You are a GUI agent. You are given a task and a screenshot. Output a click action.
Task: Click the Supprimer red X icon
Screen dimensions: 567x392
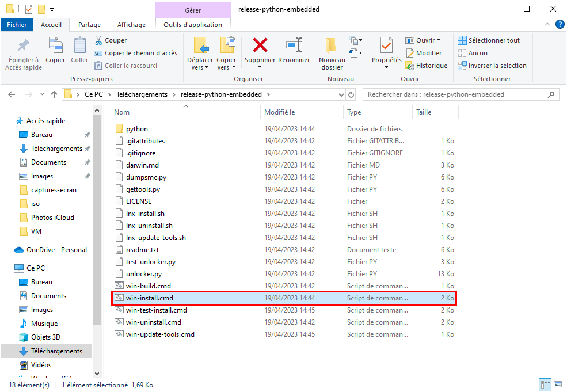260,45
